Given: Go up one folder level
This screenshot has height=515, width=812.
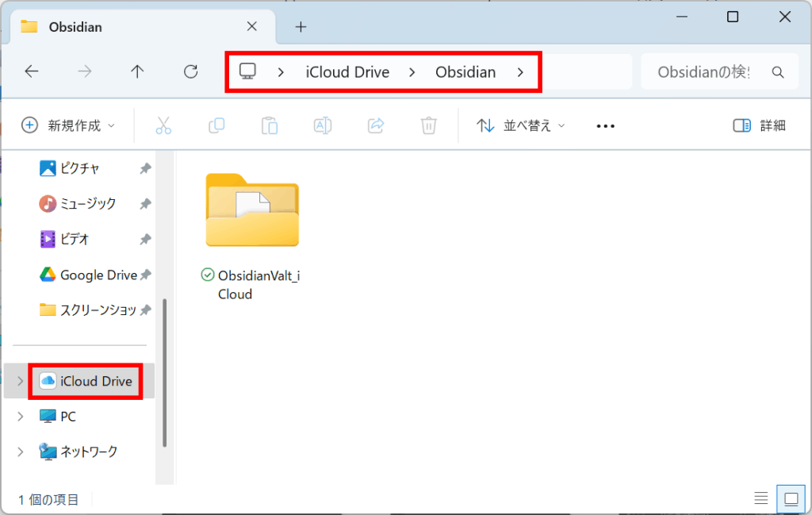Looking at the screenshot, I should 137,72.
